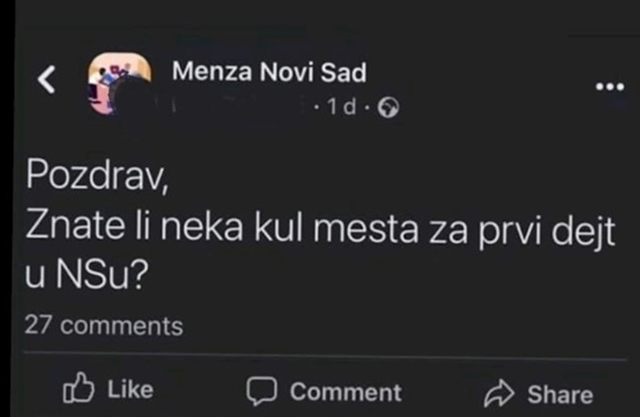
Task: Open the 27 comments list
Action: (104, 326)
